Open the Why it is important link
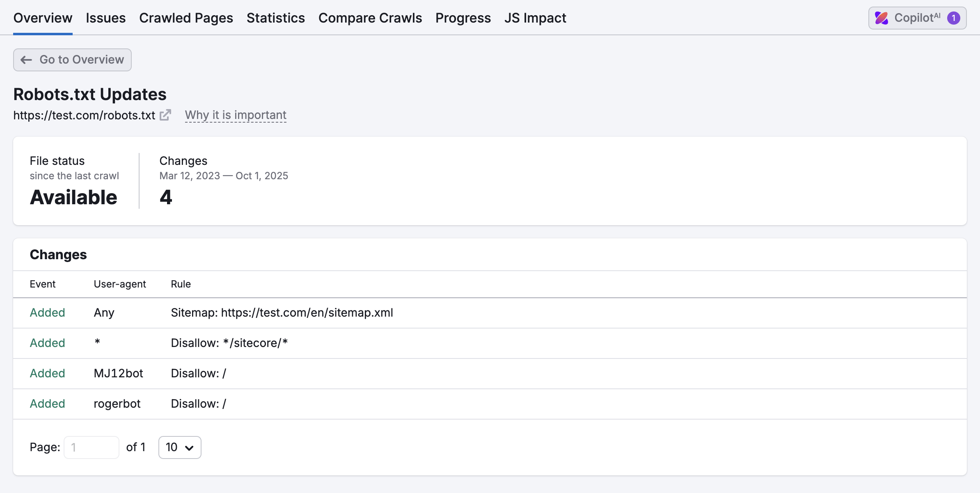The height and width of the screenshot is (493, 980). coord(235,115)
